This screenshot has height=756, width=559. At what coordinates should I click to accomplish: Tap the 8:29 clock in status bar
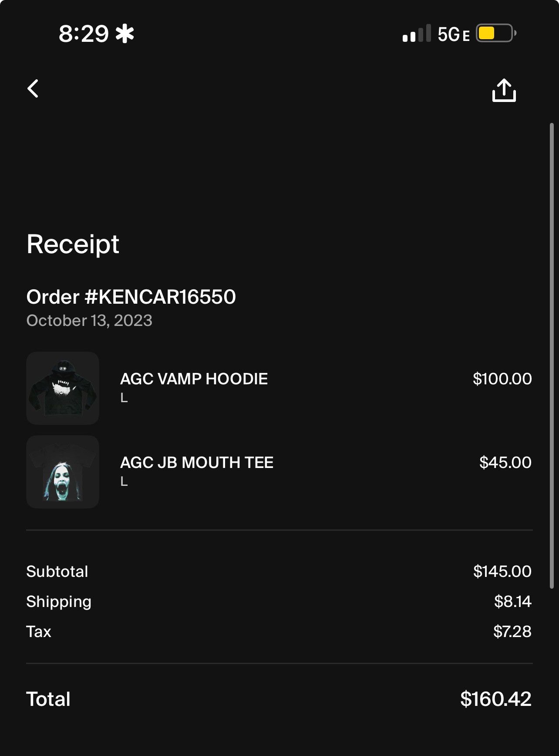(84, 34)
